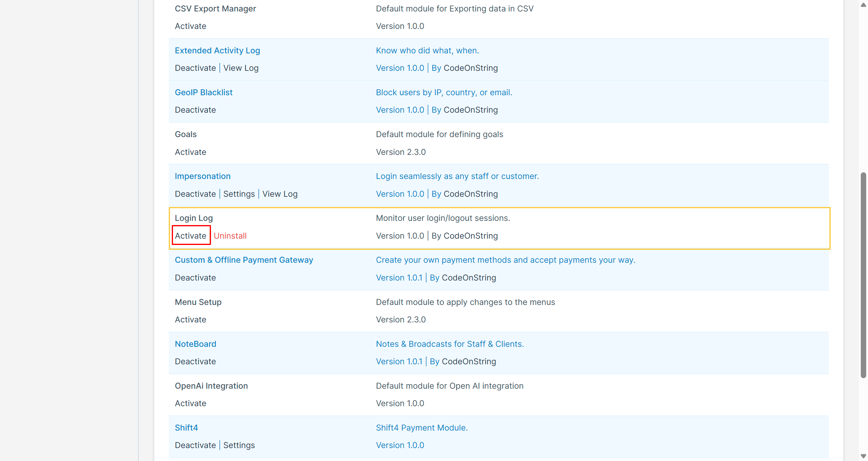Uninstall the Login Log module
Viewport: 868px width, 461px height.
tap(230, 236)
